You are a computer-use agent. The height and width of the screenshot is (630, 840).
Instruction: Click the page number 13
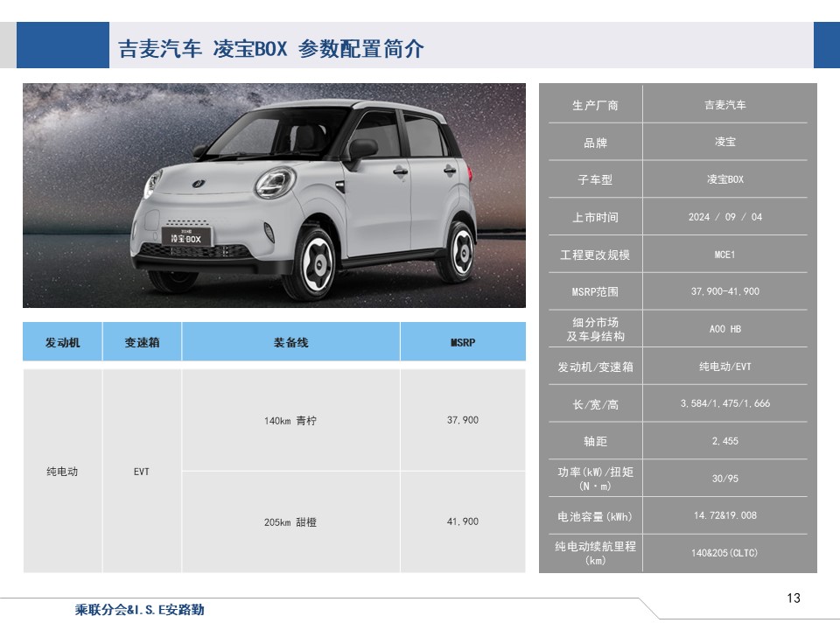coord(794,598)
